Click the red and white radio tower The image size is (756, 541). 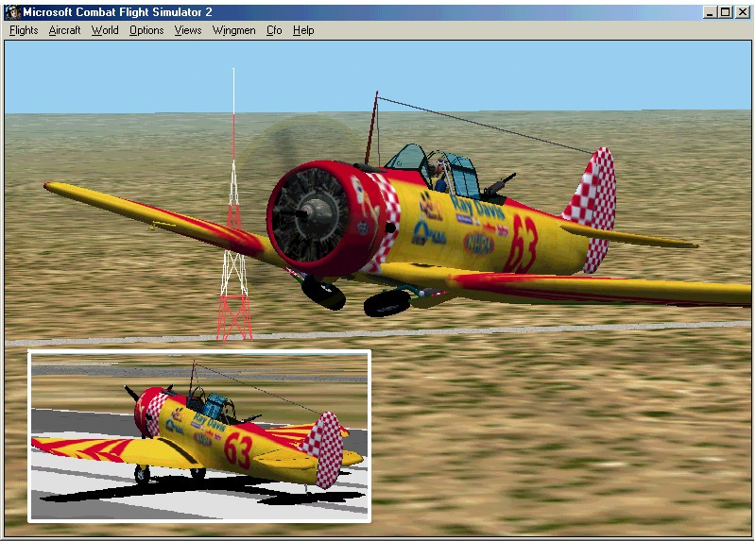pyautogui.click(x=234, y=205)
